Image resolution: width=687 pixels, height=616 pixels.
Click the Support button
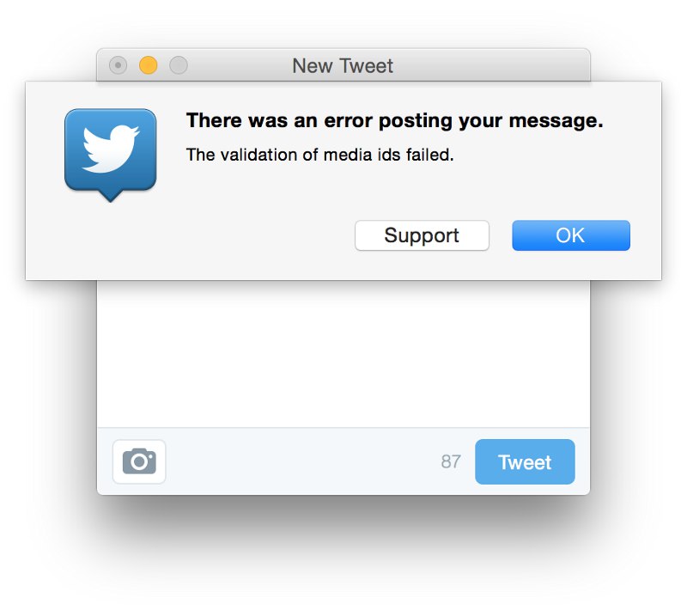point(422,235)
